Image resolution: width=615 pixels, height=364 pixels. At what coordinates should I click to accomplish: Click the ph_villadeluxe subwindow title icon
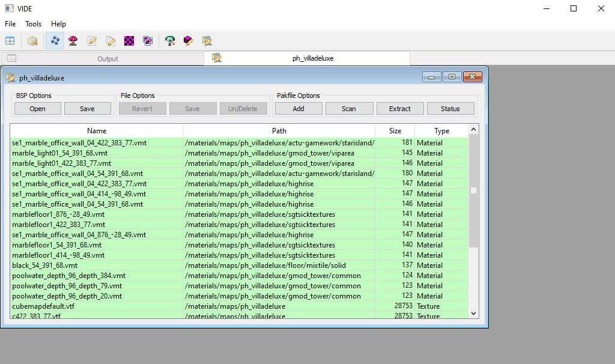[x=11, y=77]
